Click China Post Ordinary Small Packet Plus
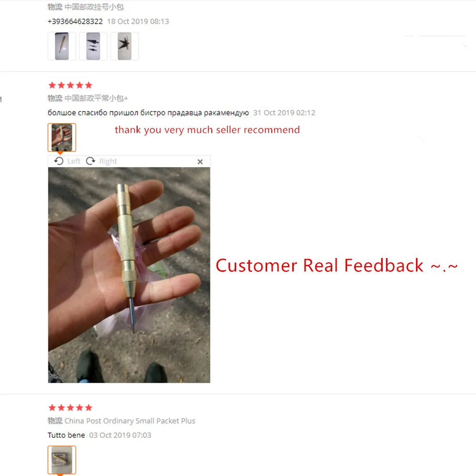The height and width of the screenshot is (476, 476). point(130,421)
